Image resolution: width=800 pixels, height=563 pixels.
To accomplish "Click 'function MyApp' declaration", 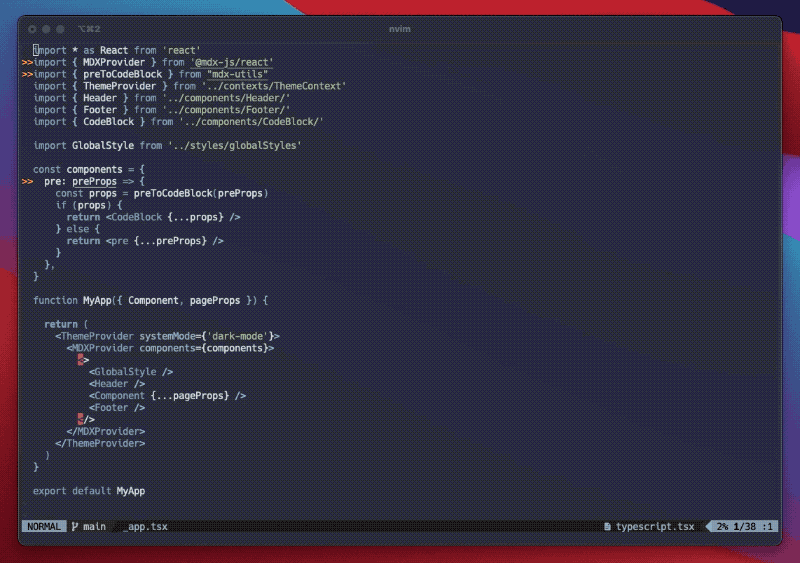I will coord(72,301).
